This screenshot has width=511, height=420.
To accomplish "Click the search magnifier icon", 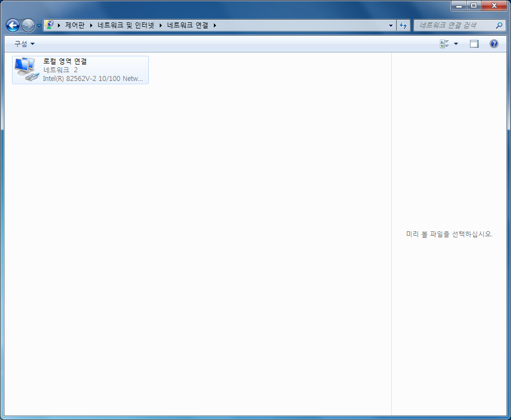I will point(499,25).
